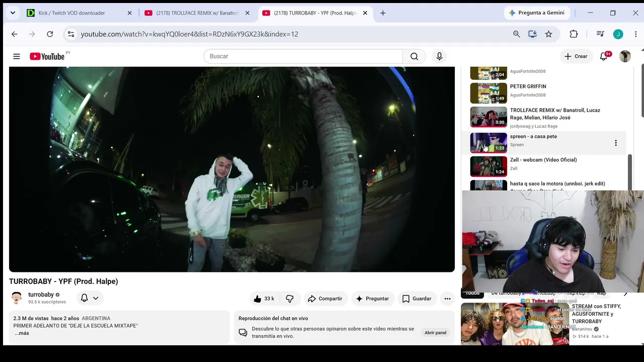Expand the video description with ...más

pos(22,333)
